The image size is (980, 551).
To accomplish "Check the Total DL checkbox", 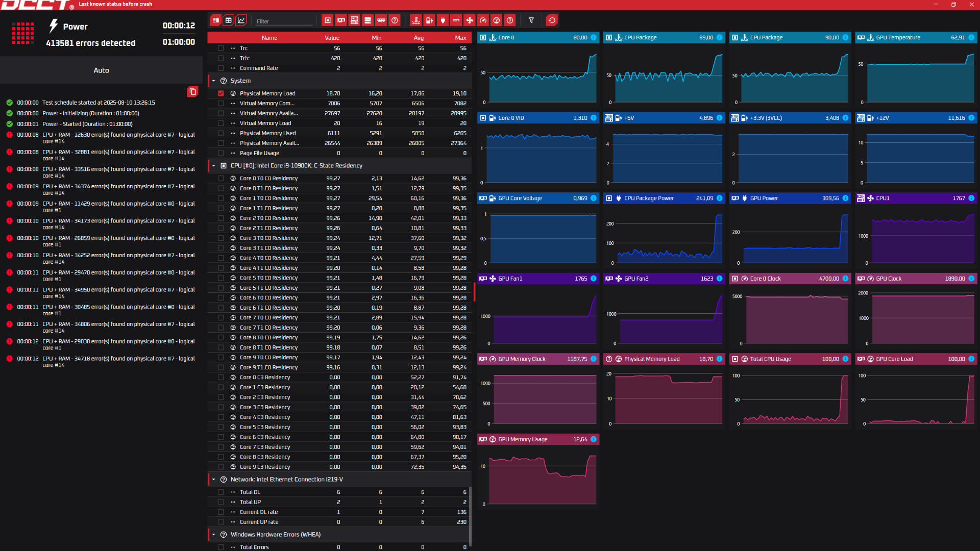I will pos(221,492).
